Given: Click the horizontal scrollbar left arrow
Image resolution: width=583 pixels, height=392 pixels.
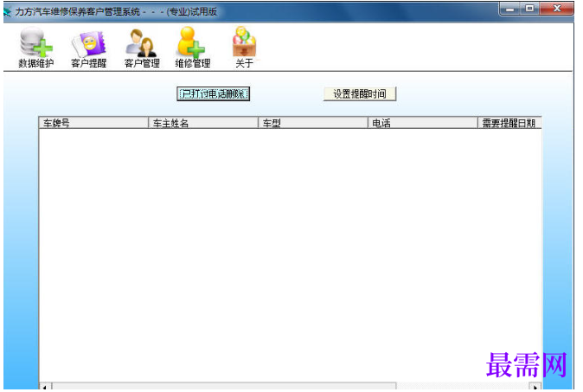Looking at the screenshot, I should point(45,387).
